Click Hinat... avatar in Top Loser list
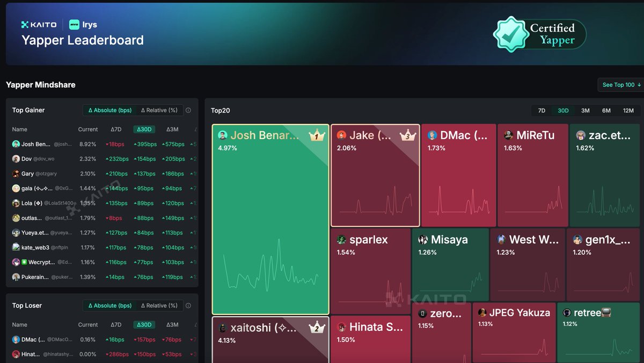 click(16, 354)
